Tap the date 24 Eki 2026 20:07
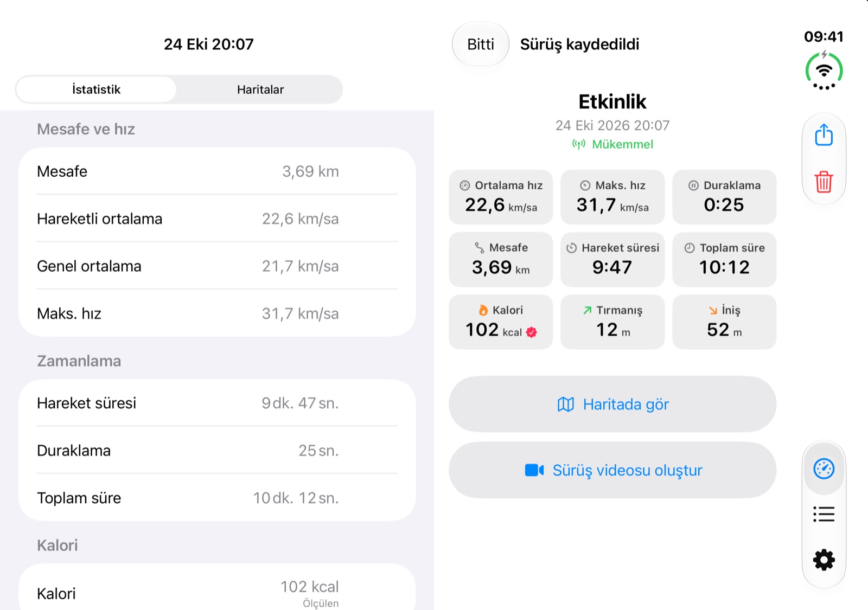The image size is (868, 610). coord(612,125)
